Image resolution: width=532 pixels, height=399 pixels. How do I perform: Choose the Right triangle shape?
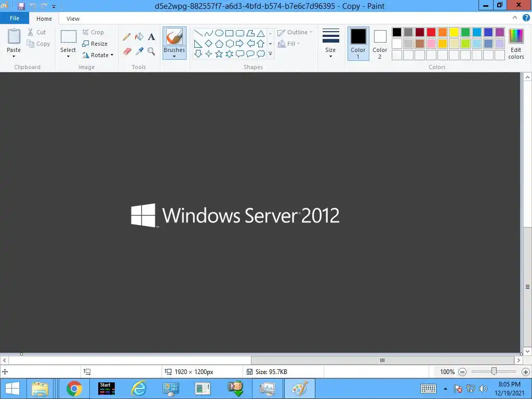click(198, 44)
